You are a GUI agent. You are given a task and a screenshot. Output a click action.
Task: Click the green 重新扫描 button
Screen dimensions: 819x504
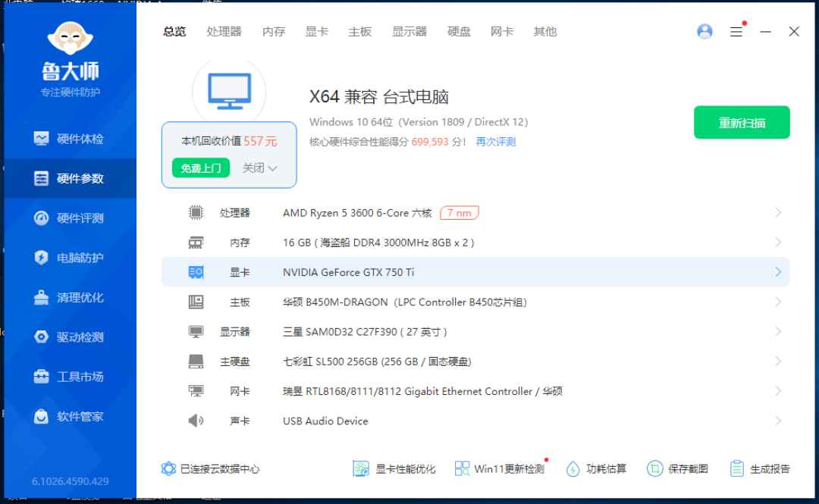(742, 123)
